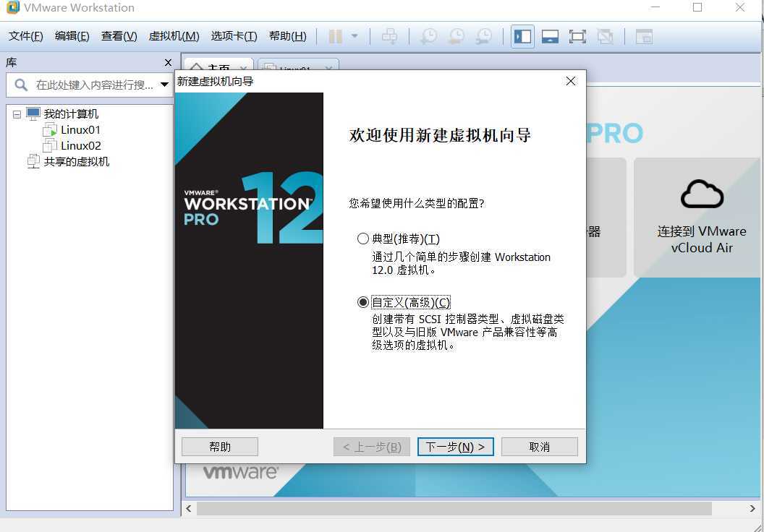Open the 虚拟机(M) menu
Viewport: 764px width, 532px height.
174,36
